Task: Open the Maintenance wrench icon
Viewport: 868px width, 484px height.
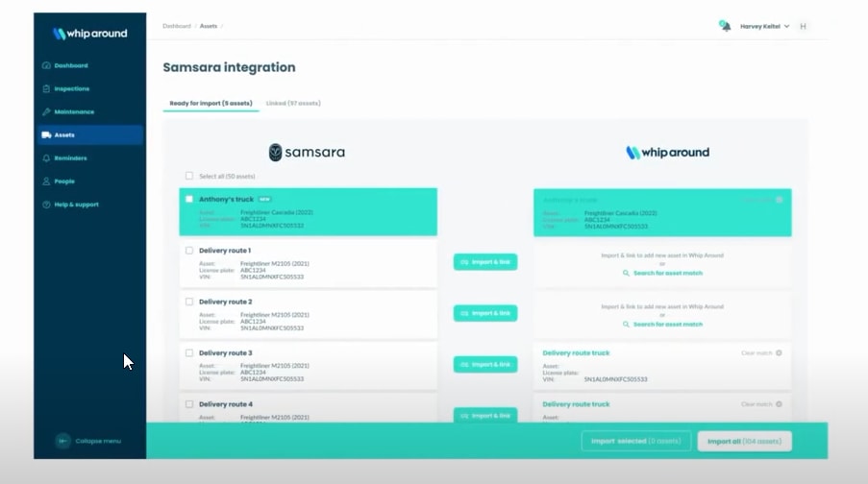Action: coord(46,111)
